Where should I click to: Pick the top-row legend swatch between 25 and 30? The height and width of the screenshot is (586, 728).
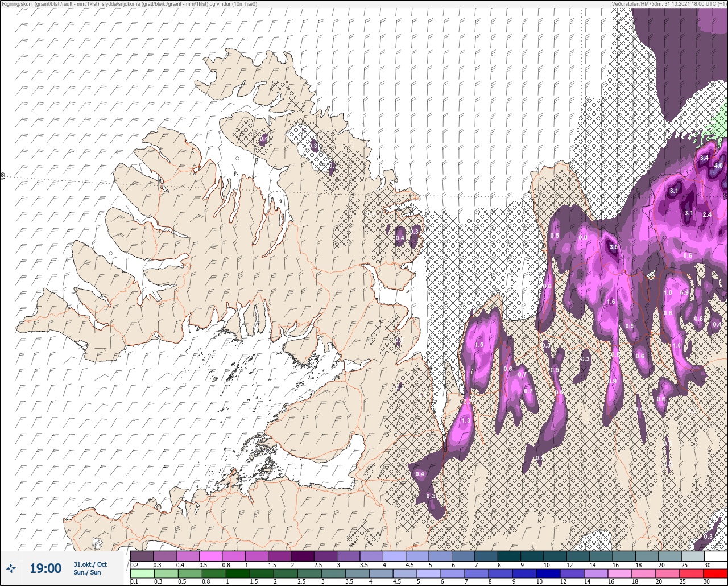[x=693, y=556]
